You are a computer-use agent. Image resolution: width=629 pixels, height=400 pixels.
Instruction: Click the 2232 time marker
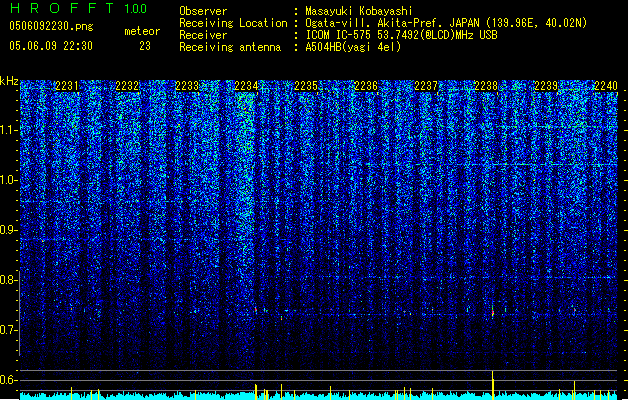point(127,86)
